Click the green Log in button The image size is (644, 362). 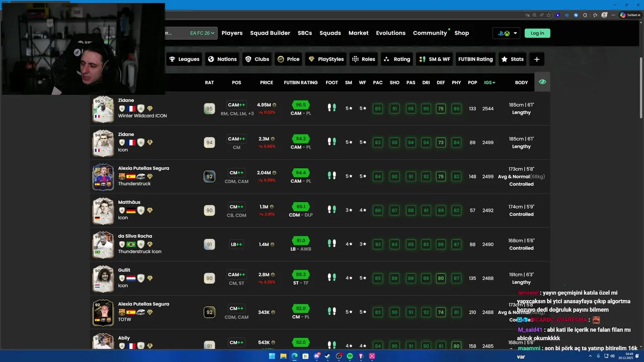click(x=537, y=33)
